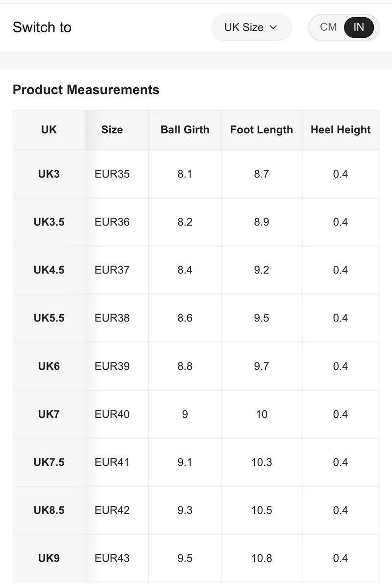Select the UK5.5 row label

tap(49, 318)
